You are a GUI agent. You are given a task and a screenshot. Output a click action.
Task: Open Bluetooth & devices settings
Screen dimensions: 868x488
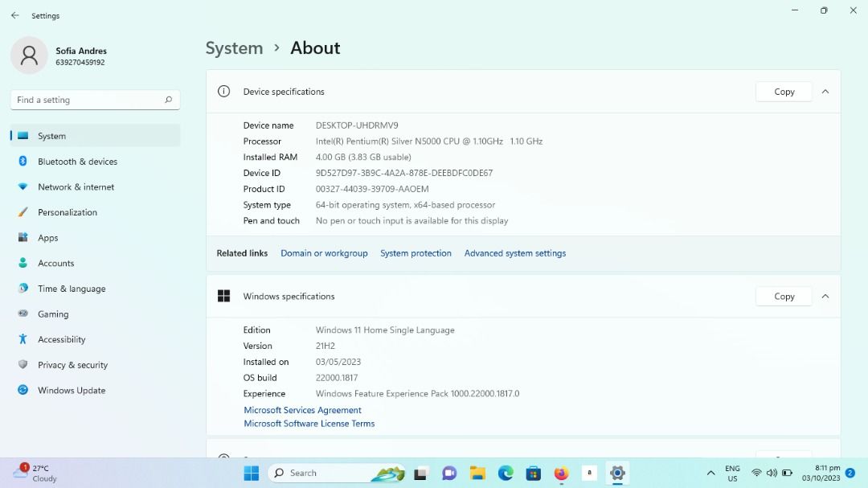click(76, 161)
